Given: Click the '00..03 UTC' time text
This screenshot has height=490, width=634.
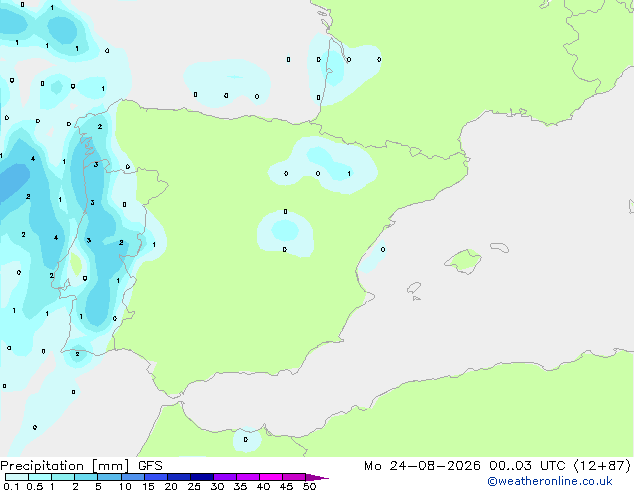Looking at the screenshot, I should pos(527,466).
